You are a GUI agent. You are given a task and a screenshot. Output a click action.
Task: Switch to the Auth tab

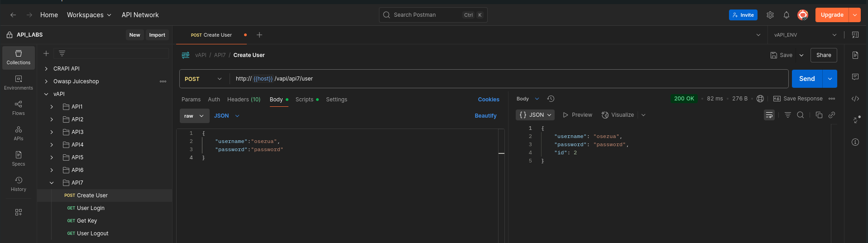(214, 100)
